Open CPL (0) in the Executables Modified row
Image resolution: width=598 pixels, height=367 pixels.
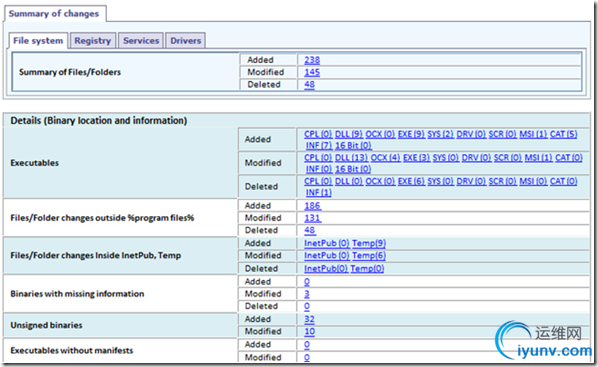[318, 158]
